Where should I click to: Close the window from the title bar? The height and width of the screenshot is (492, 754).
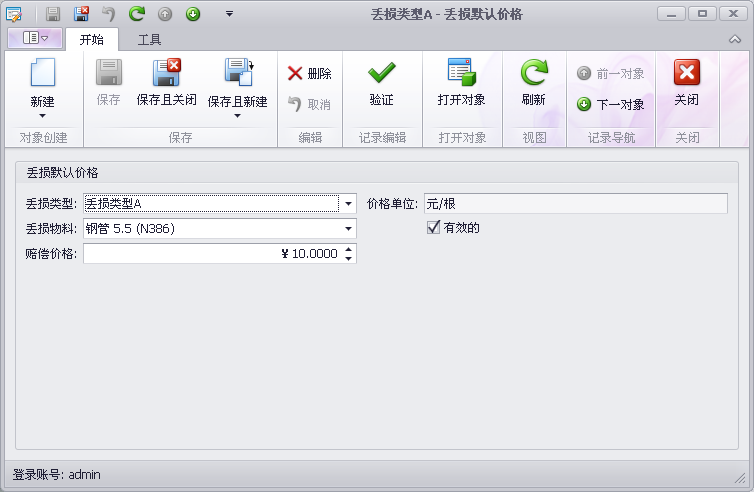pos(733,14)
